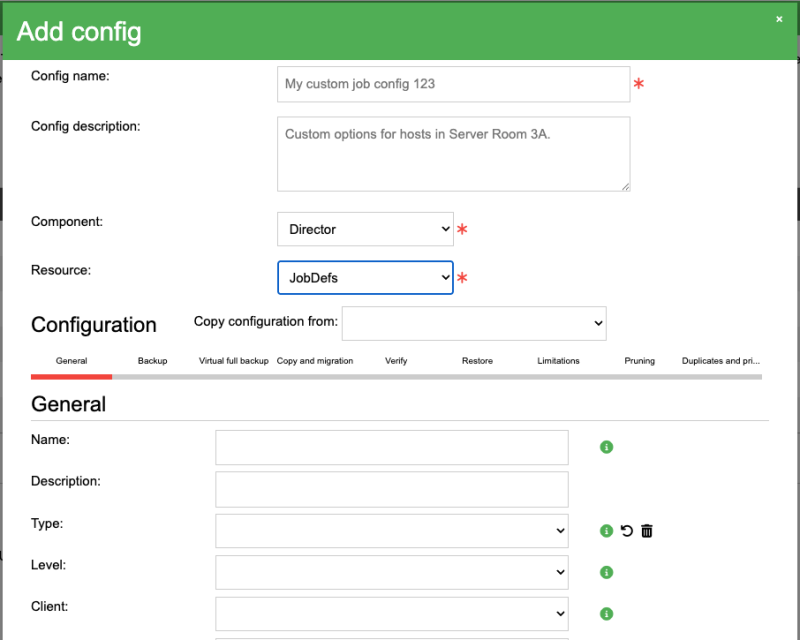Switch to the Backup tab
The width and height of the screenshot is (800, 640).
(x=153, y=361)
